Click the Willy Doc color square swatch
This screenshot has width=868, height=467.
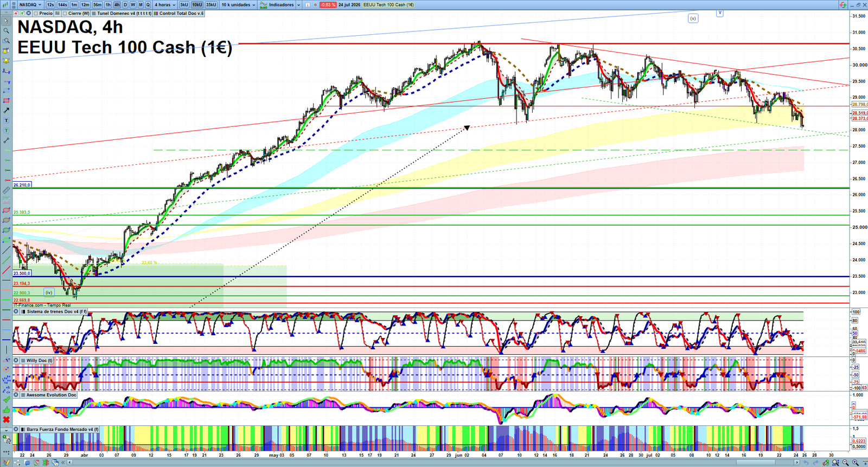pos(23,360)
